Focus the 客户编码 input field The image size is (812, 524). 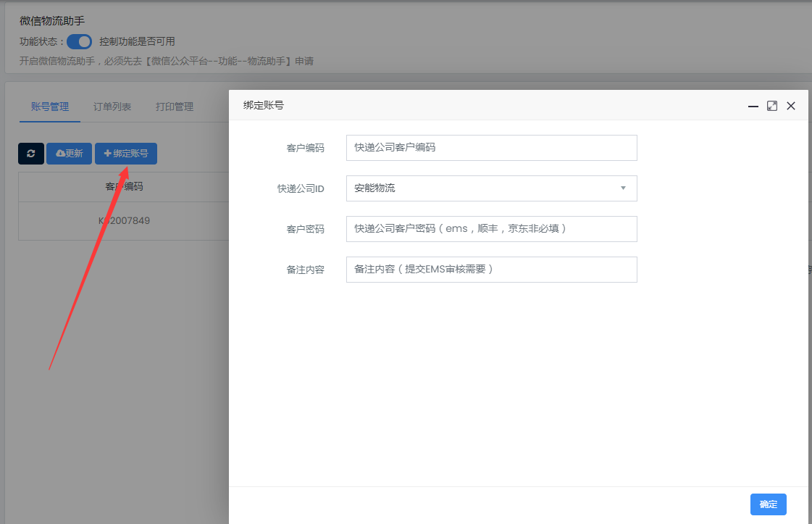[491, 148]
